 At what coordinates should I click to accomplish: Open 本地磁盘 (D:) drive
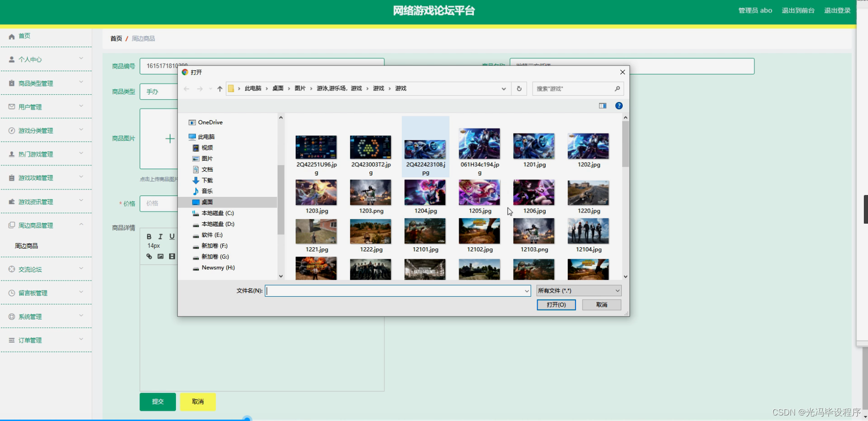point(213,224)
